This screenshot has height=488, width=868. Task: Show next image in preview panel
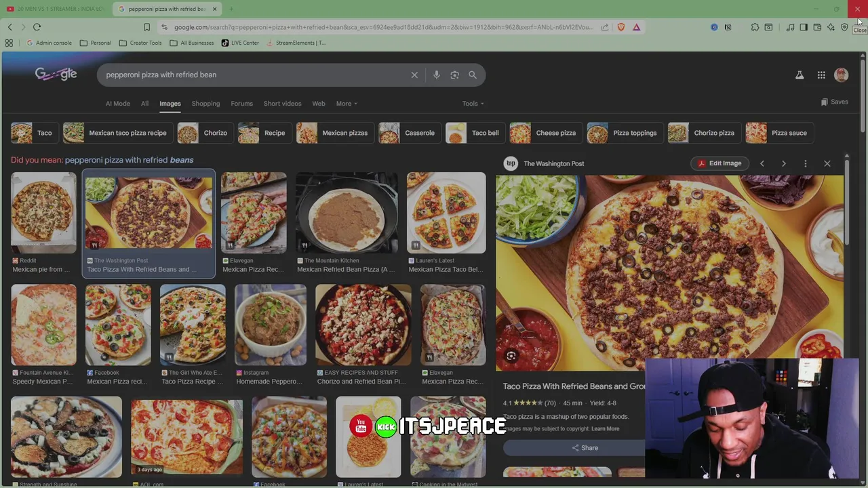(x=784, y=163)
